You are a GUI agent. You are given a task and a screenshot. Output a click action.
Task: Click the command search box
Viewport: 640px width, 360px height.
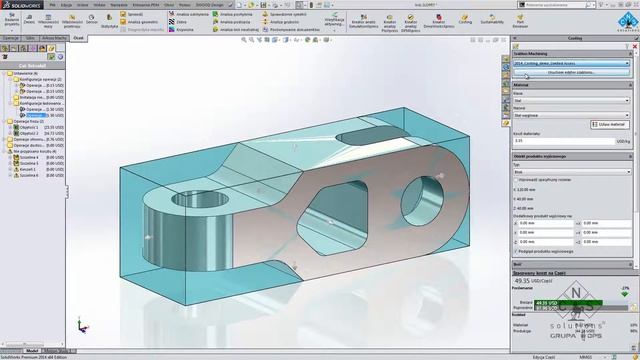coord(556,5)
